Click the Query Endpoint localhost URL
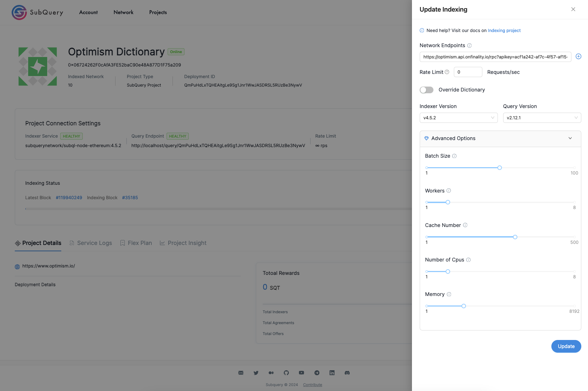This screenshot has width=588, height=391. click(x=218, y=146)
